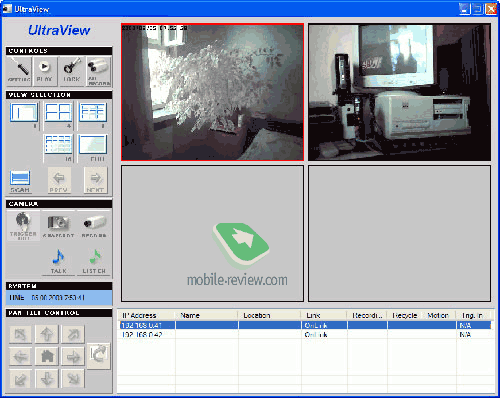Go to Next camera page

coord(95,180)
